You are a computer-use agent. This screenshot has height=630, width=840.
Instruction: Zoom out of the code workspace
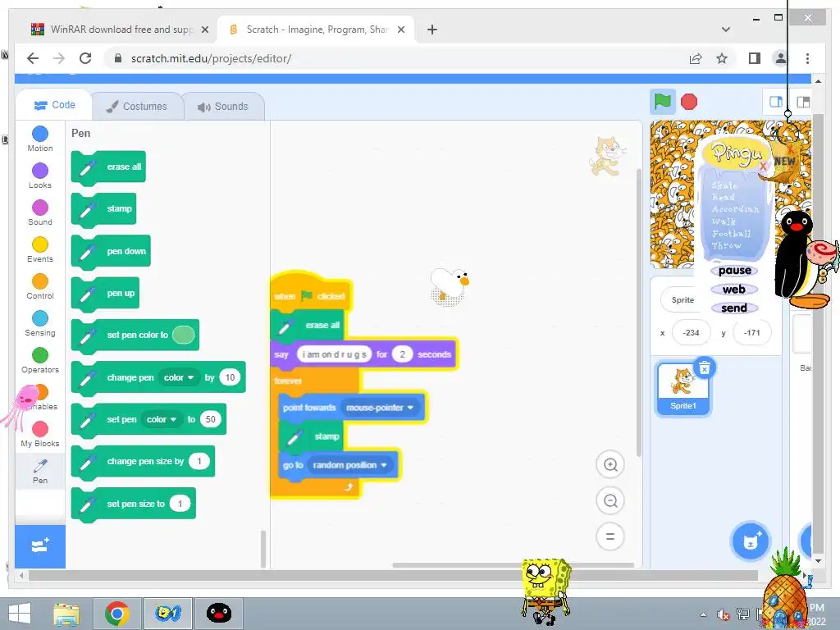coord(610,501)
